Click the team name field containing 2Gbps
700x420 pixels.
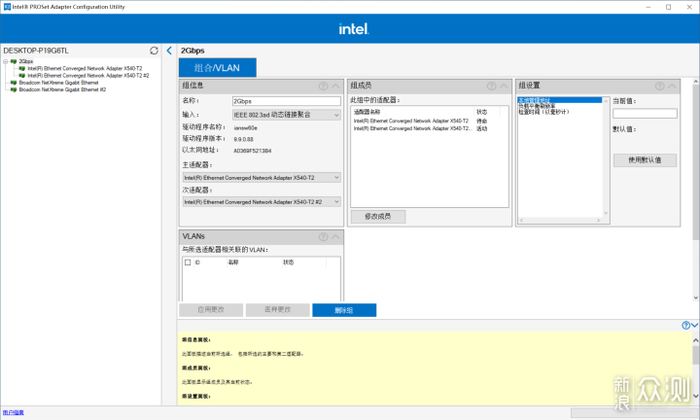click(286, 101)
